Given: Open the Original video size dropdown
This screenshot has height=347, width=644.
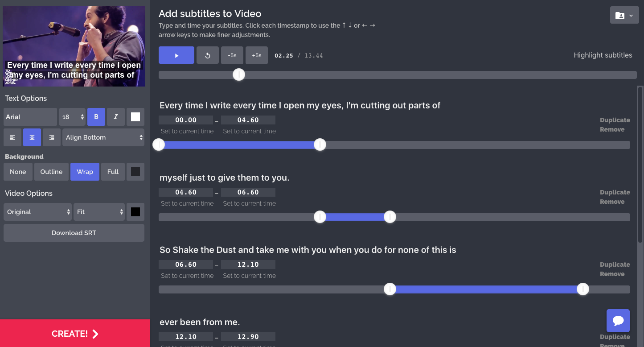Looking at the screenshot, I should coord(37,212).
